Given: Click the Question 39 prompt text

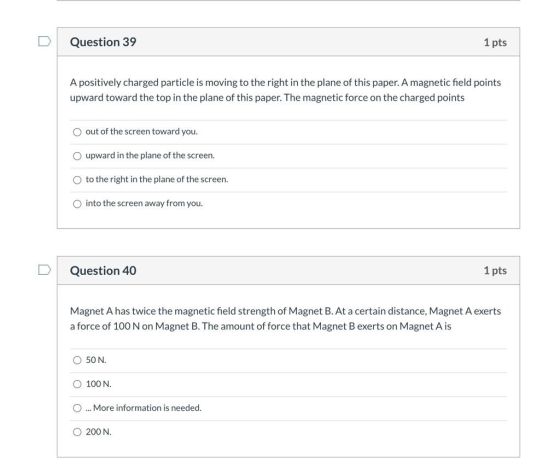Looking at the screenshot, I should point(285,90).
